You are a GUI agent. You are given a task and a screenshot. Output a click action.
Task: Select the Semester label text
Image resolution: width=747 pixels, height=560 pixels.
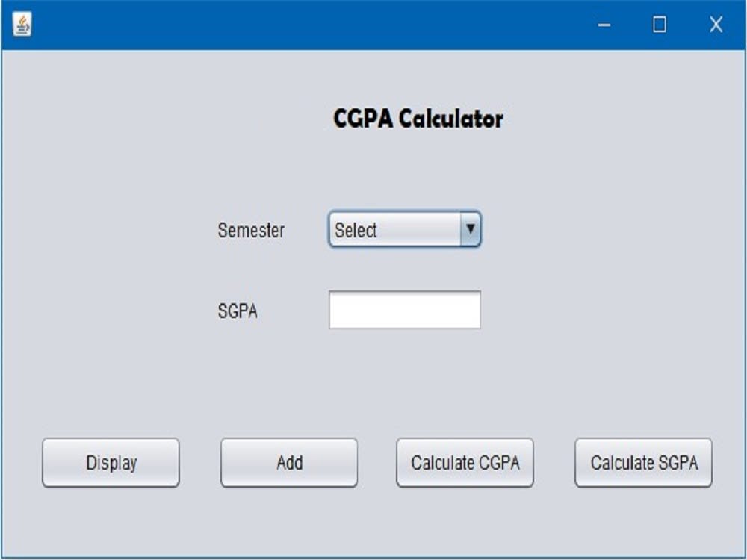click(x=250, y=230)
